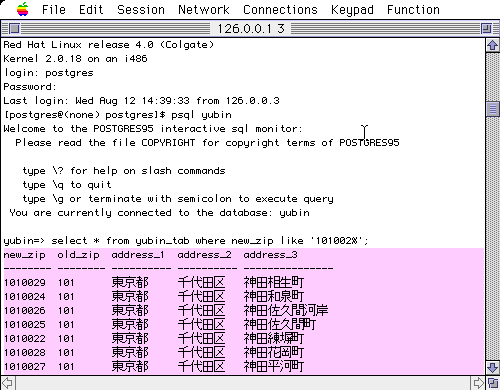The width and height of the screenshot is (500, 390).
Task: Click the window resize box
Action: tap(493, 383)
